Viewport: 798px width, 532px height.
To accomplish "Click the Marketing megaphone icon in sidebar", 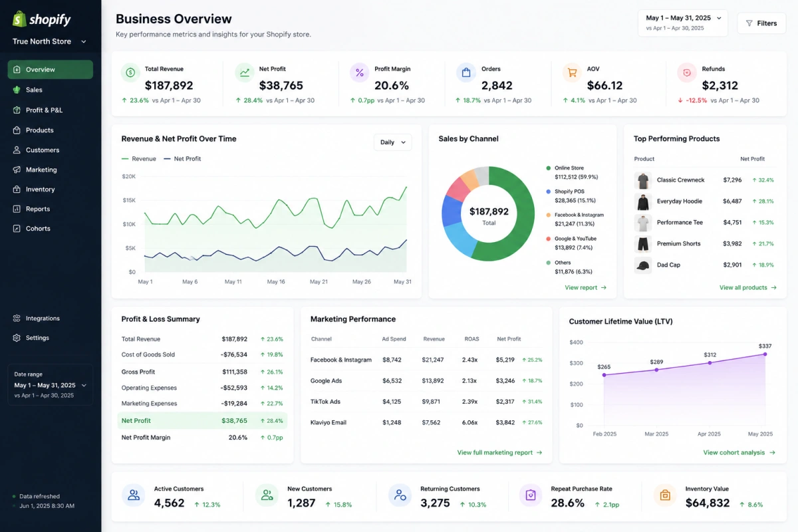I will point(17,170).
